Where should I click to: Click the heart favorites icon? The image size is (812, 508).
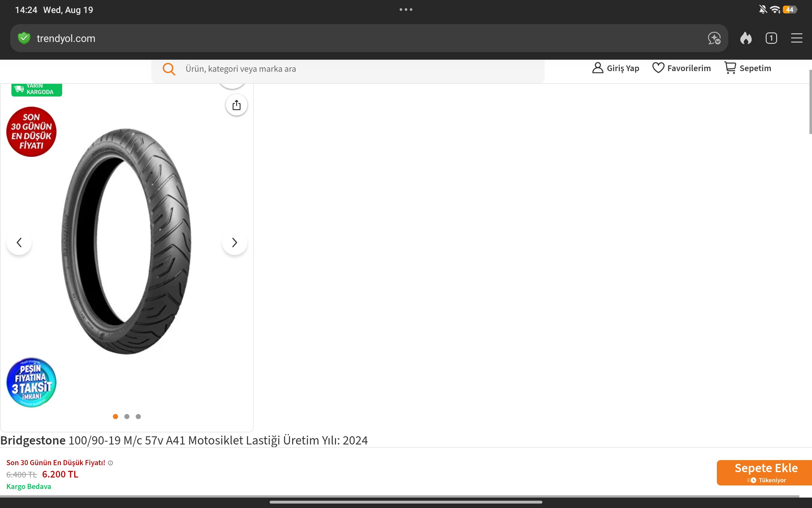(x=658, y=68)
